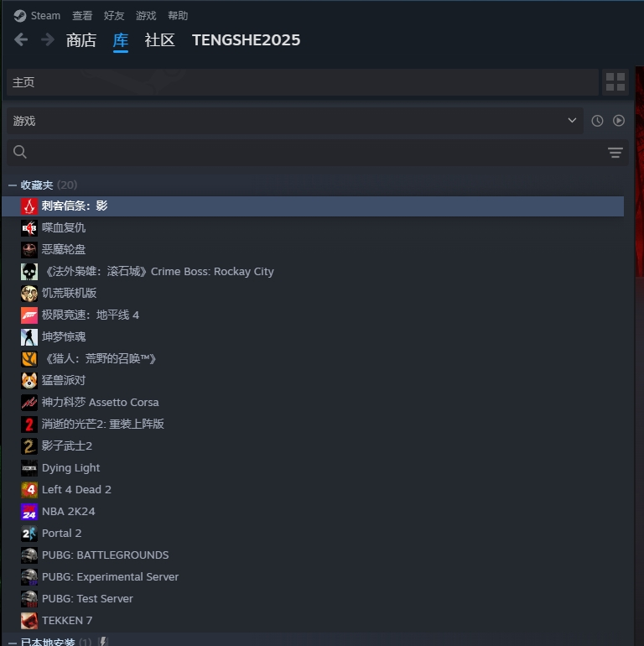The height and width of the screenshot is (646, 644).
Task: Click the forward navigation arrow
Action: 48,40
